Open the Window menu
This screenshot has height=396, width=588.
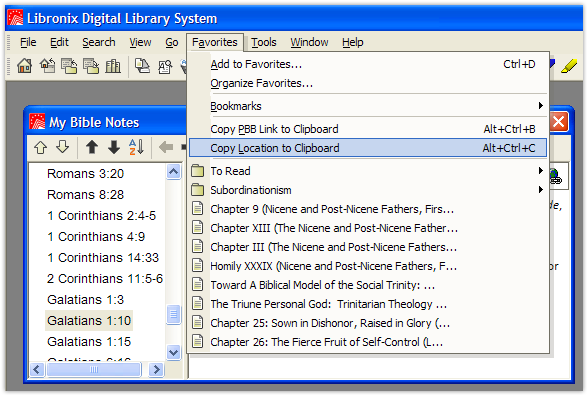309,42
